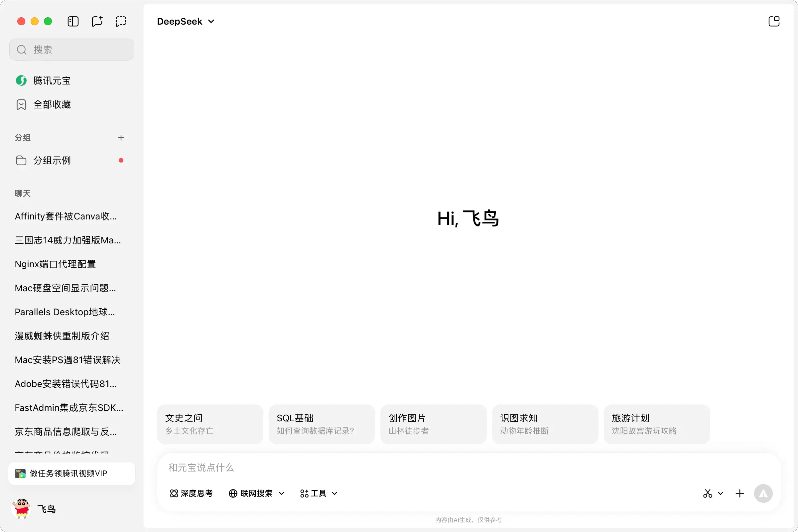
Task: Open the 腾讯元宝 sidebar item
Action: pyautogui.click(x=52, y=81)
